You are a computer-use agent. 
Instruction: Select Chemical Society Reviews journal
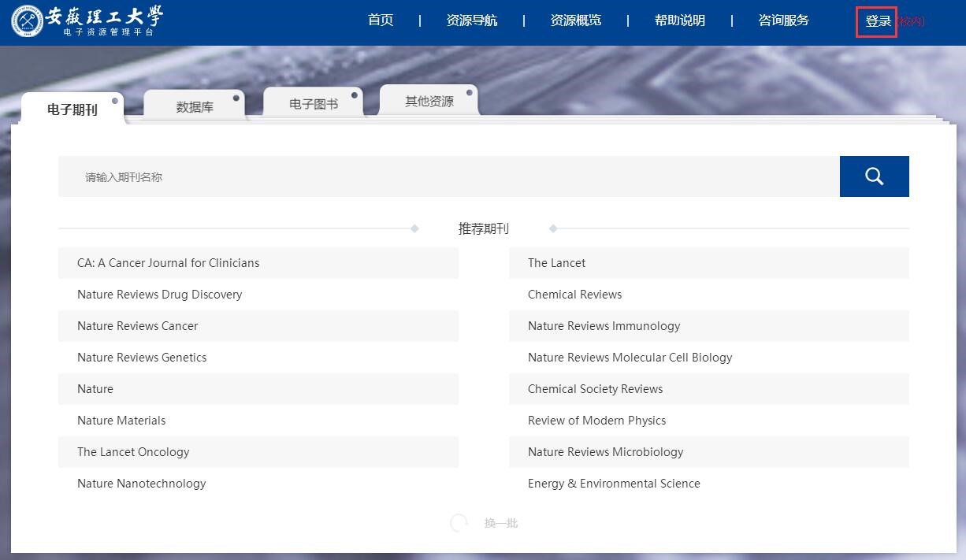(x=596, y=389)
